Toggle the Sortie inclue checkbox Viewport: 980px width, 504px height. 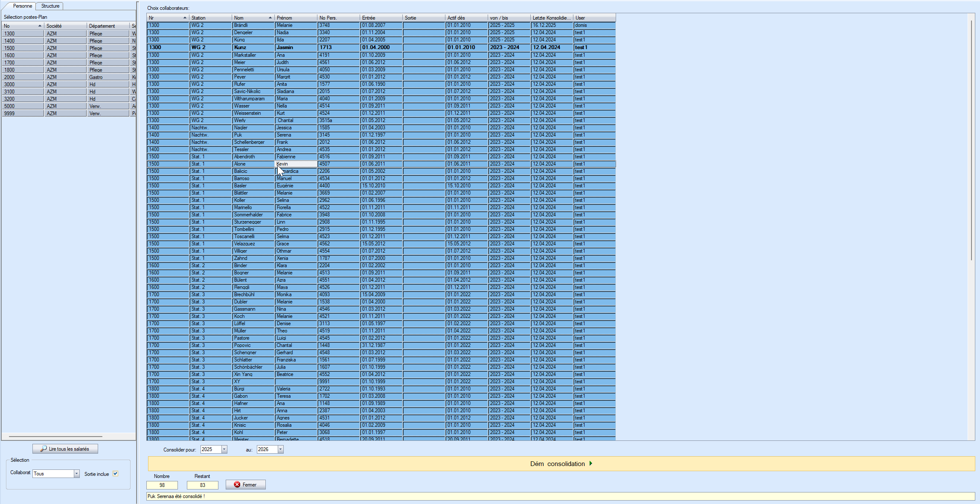tap(115, 474)
